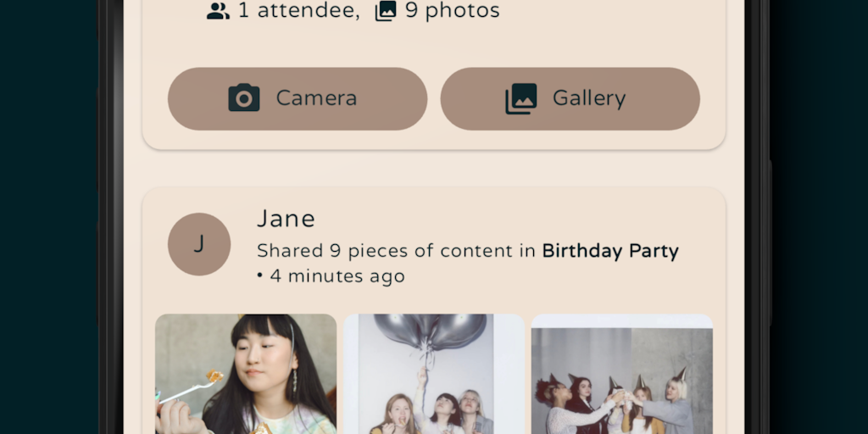Image resolution: width=868 pixels, height=434 pixels.
Task: Select the name Jane in the post header
Action: [x=286, y=219]
